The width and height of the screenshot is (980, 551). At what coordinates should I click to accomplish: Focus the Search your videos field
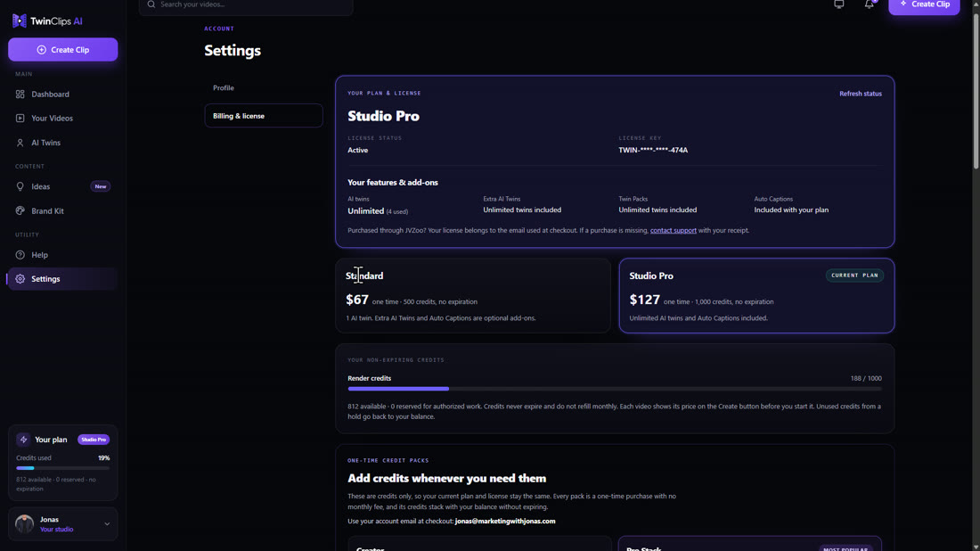(246, 5)
